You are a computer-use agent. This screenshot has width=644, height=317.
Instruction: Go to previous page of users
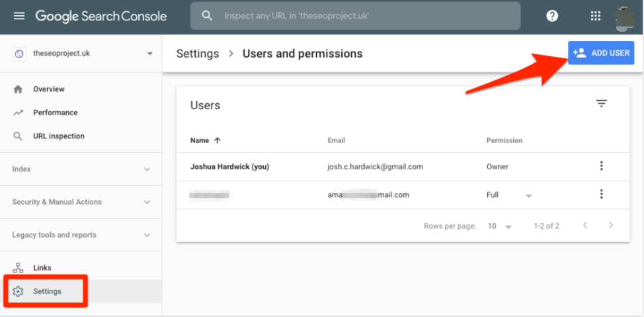tap(585, 226)
